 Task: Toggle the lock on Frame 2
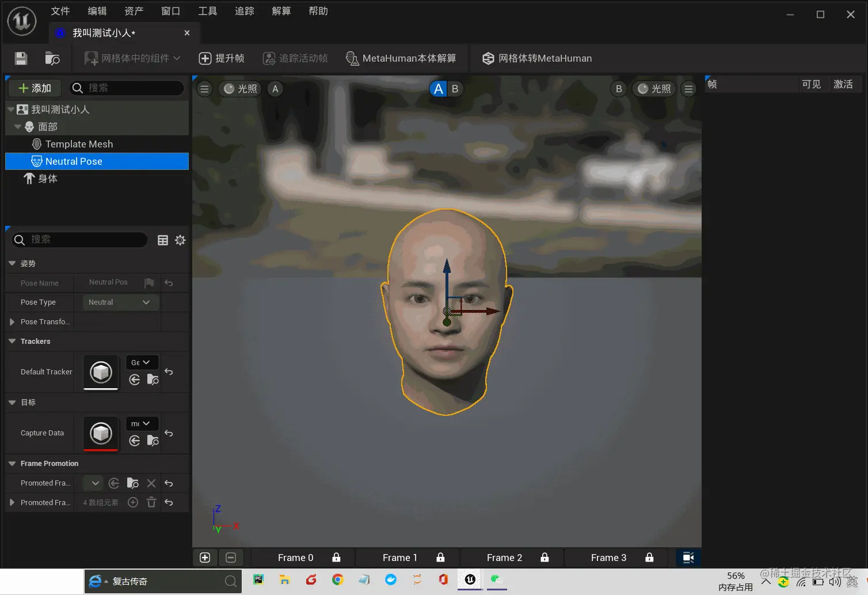point(545,558)
